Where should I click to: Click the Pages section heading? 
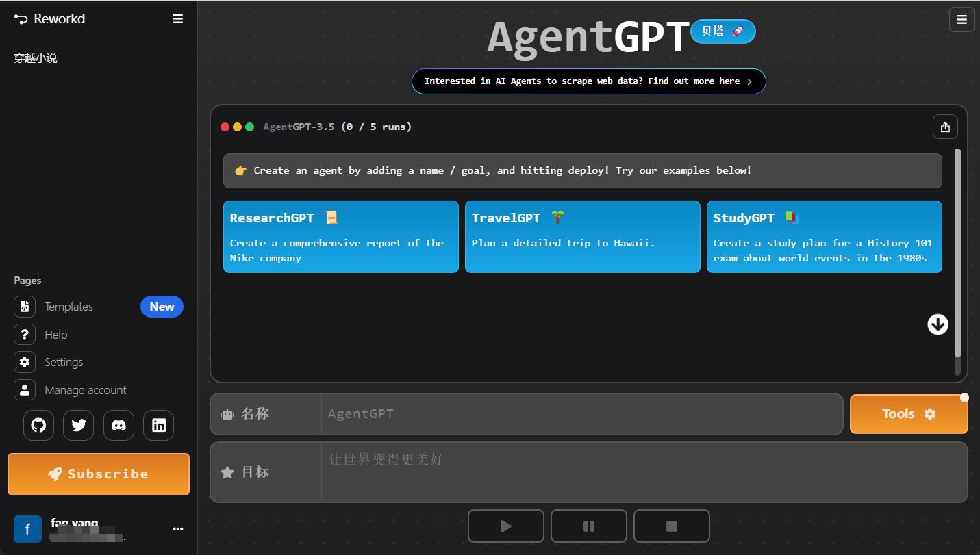(x=27, y=281)
